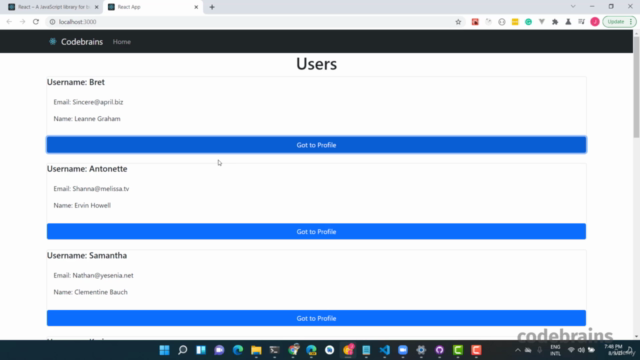640x360 pixels.
Task: Launch Microsoft Edge from the taskbar
Action: (x=238, y=350)
